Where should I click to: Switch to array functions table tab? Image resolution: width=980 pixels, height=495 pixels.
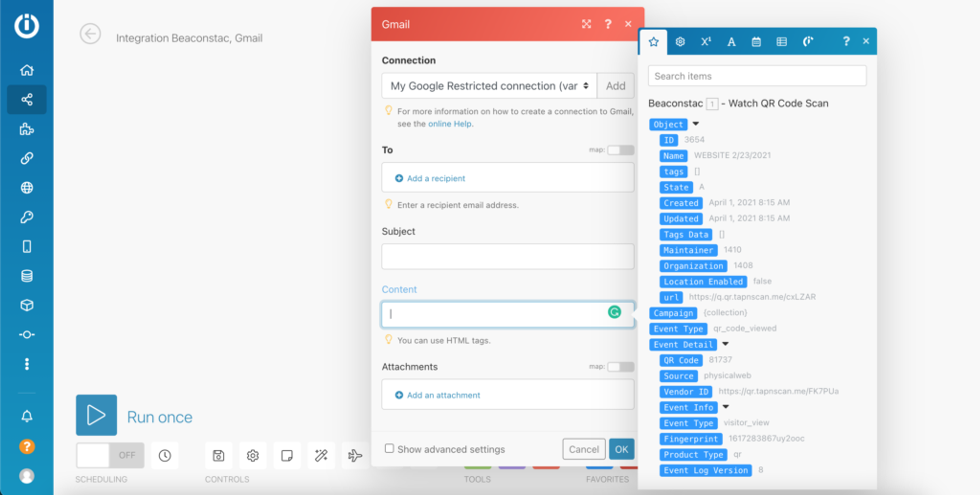[781, 42]
